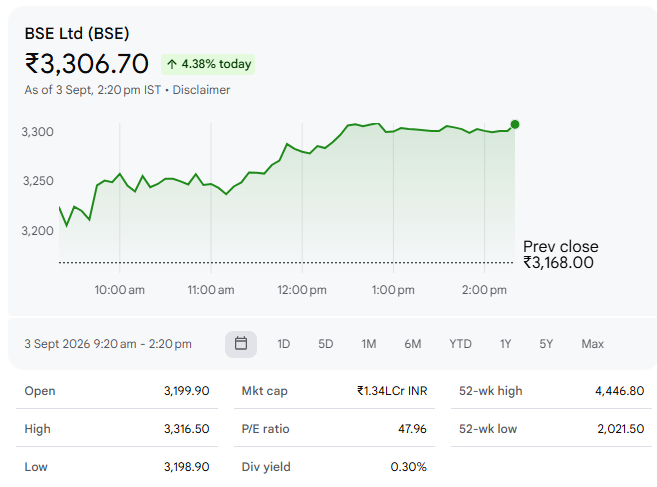Viewport: 657px width, 487px height.
Task: Click the 11:00 am axis label
Action: (x=211, y=290)
